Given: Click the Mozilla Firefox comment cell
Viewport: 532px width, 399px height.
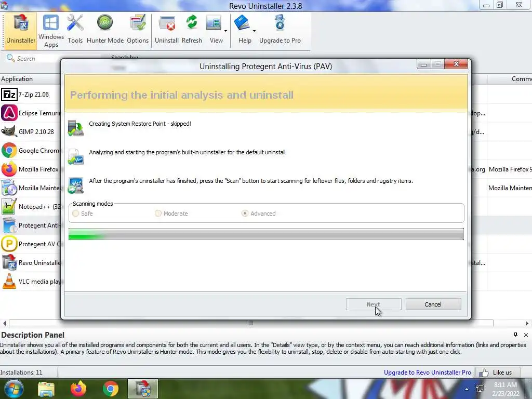Looking at the screenshot, I should [x=510, y=169].
